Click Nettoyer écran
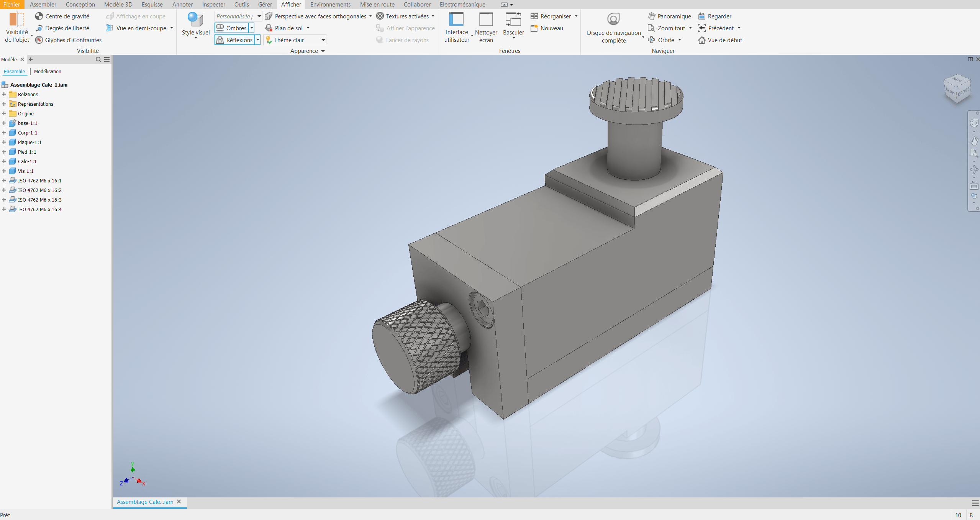Image resolution: width=980 pixels, height=520 pixels. [x=486, y=27]
